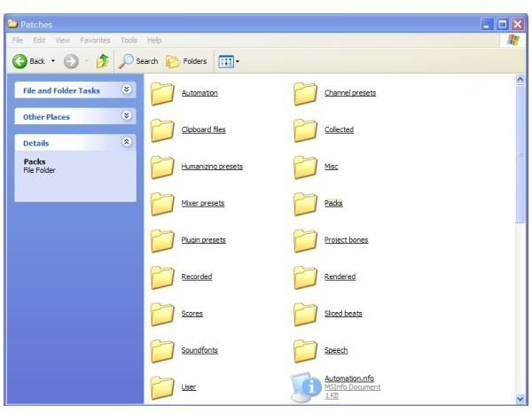Click the scrollbar down arrow
Image resolution: width=532 pixels, height=413 pixels.
(x=520, y=399)
